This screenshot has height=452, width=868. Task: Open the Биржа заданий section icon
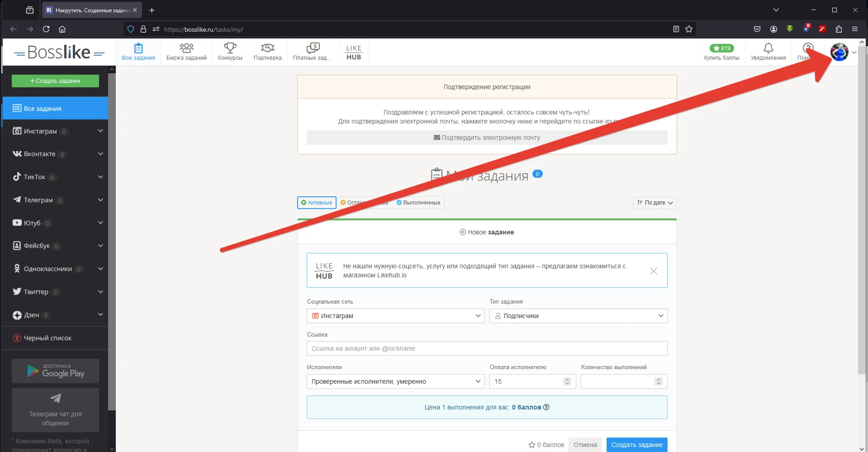[x=186, y=48]
